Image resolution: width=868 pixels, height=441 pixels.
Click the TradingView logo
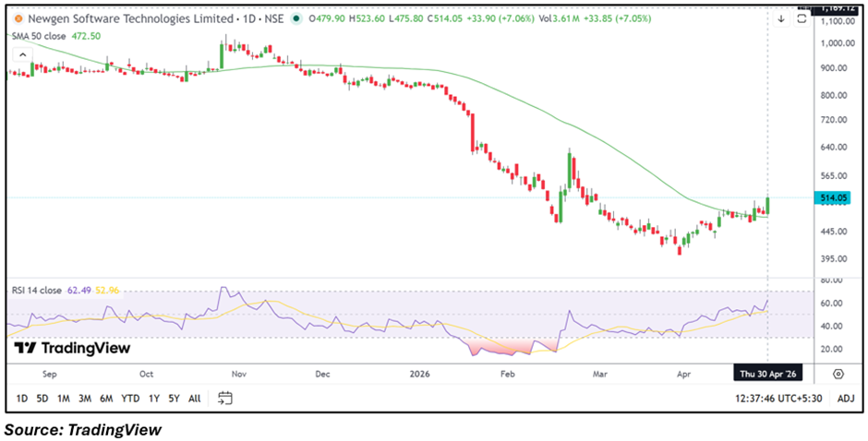[73, 348]
